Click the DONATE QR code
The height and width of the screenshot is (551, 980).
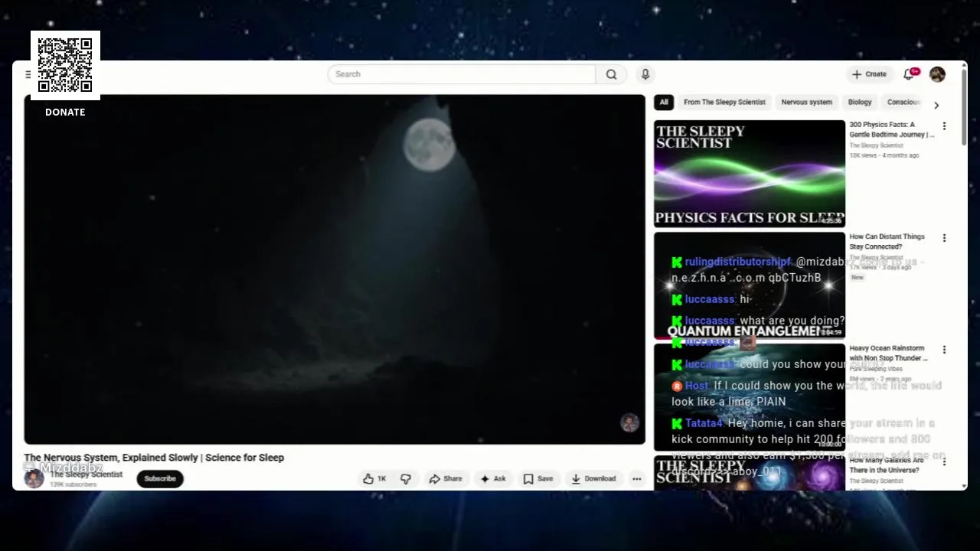click(65, 65)
